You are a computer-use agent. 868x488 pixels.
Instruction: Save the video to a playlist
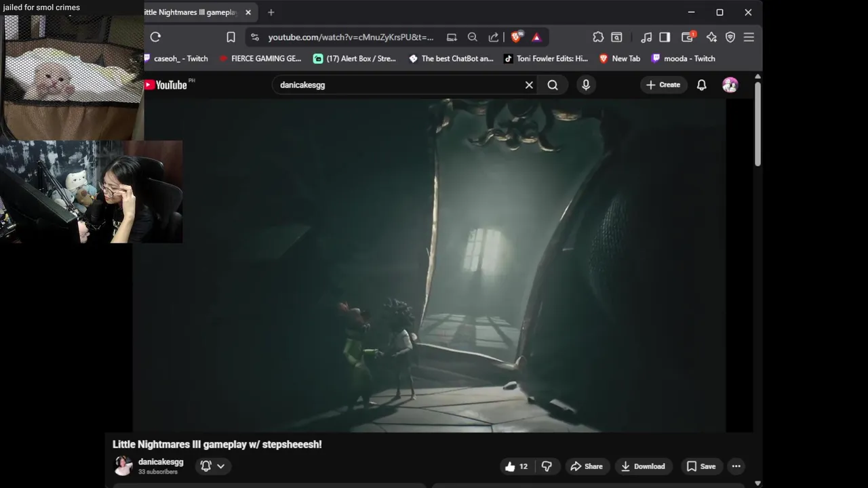[x=701, y=466]
